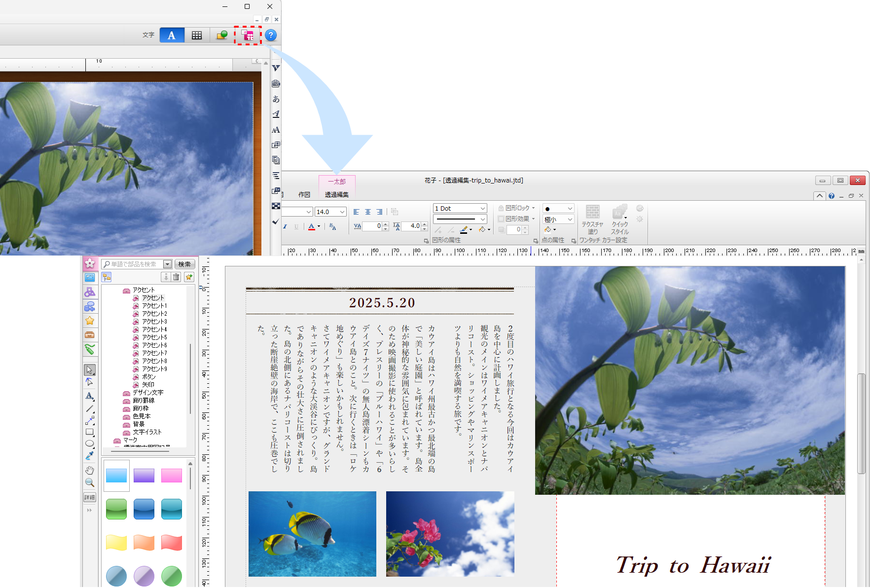The width and height of the screenshot is (870, 588).
Task: Select the pink rectangle accent swatch
Action: click(x=172, y=476)
